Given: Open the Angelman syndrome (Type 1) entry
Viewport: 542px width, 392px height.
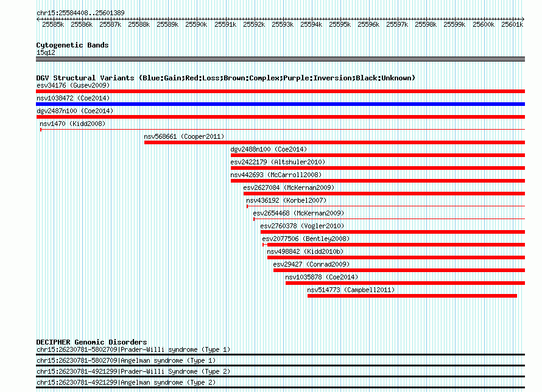Looking at the screenshot, I should pos(126,360).
